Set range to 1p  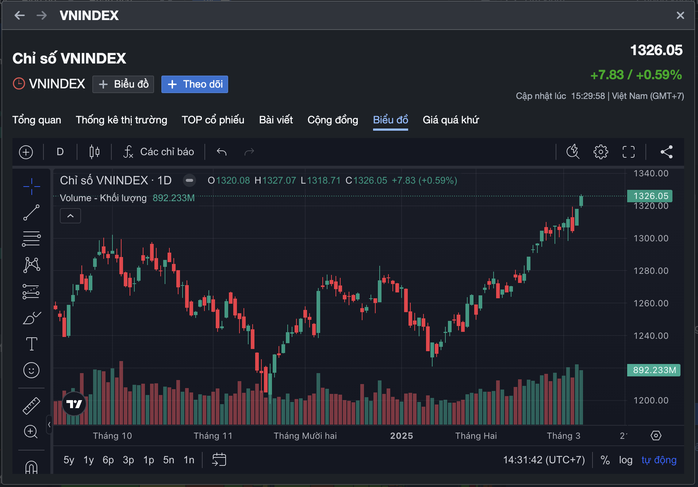click(x=149, y=460)
